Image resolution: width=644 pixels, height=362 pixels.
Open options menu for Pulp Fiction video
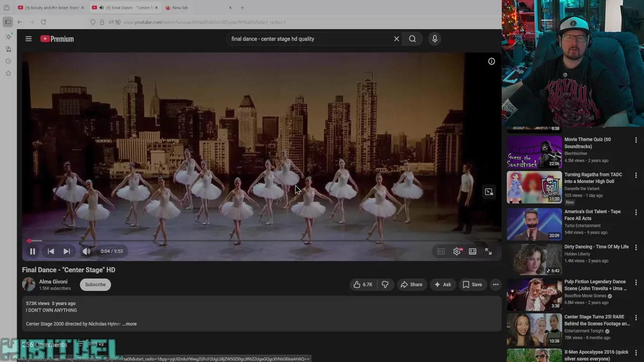[x=636, y=283]
